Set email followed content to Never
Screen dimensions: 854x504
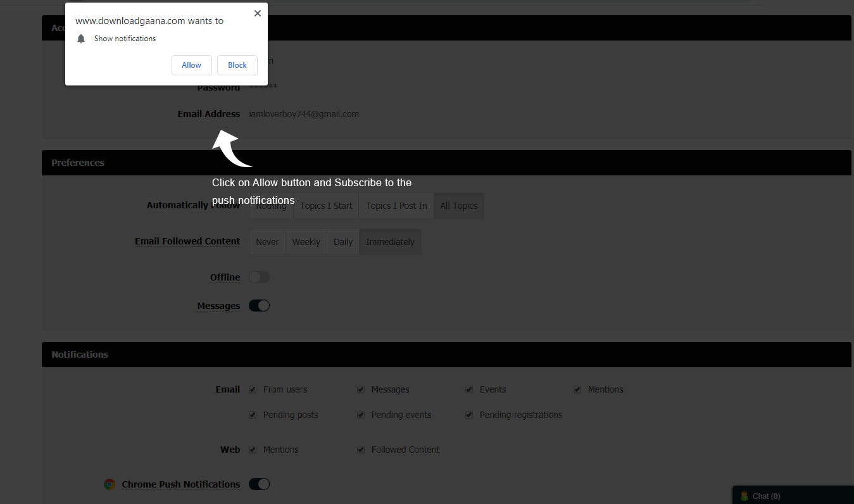click(x=267, y=242)
